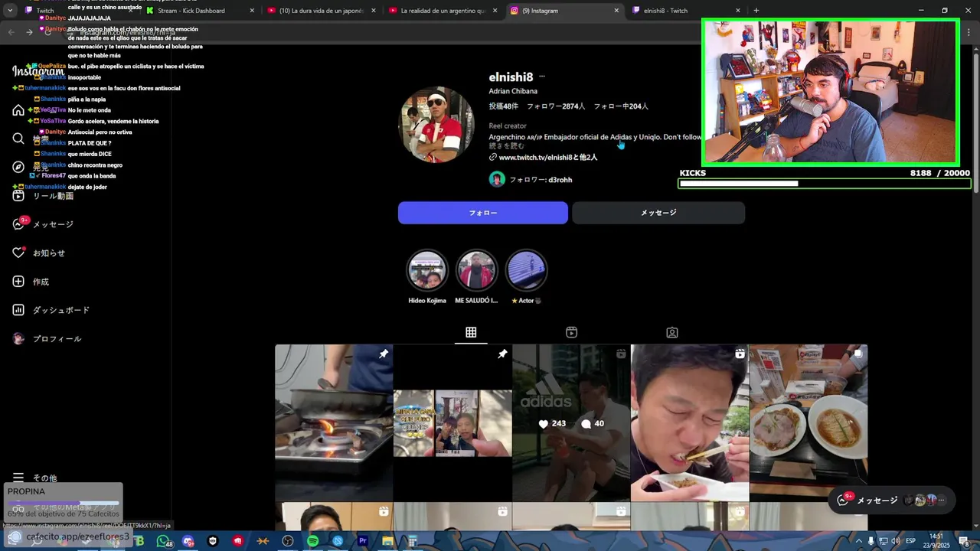980x551 pixels.
Task: Open プロフィール in the sidebar
Action: (47, 339)
